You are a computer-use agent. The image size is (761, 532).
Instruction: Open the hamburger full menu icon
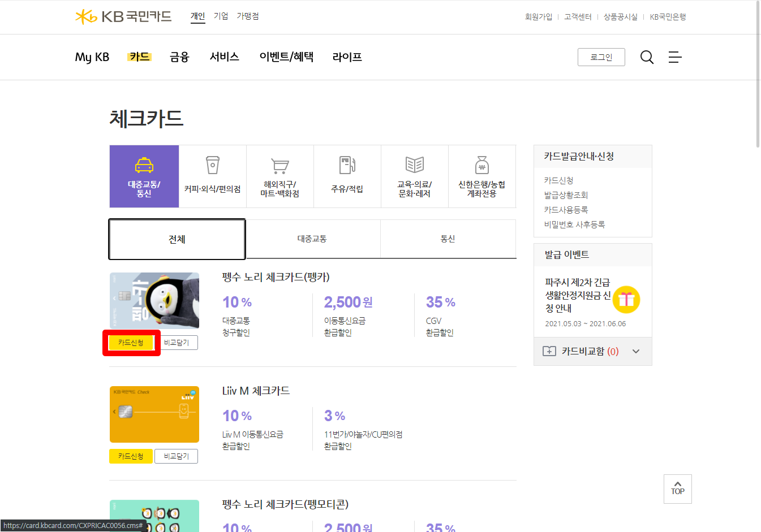tap(675, 57)
